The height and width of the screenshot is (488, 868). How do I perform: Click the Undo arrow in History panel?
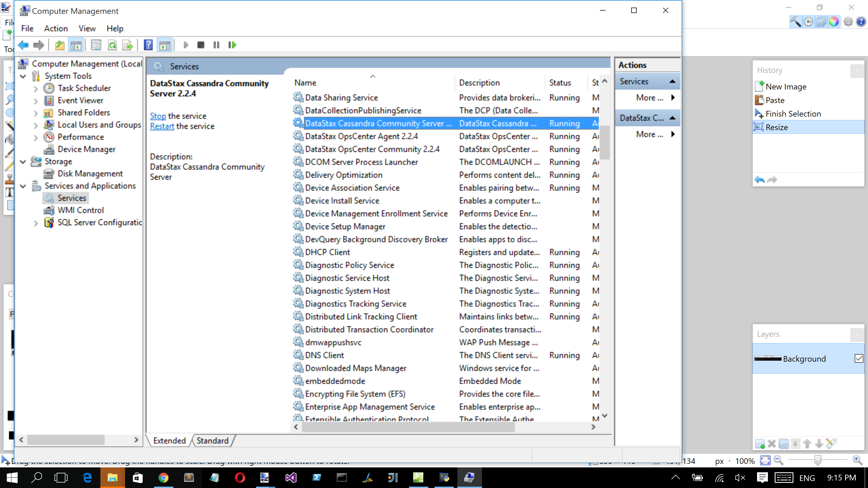[759, 179]
